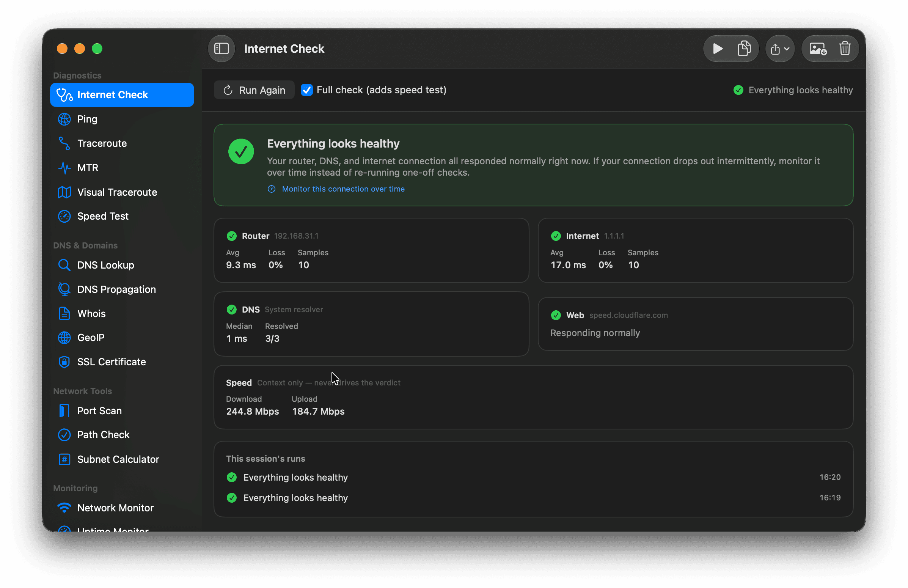This screenshot has width=908, height=588.
Task: Toggle the sidebar panel icon
Action: pyautogui.click(x=221, y=49)
